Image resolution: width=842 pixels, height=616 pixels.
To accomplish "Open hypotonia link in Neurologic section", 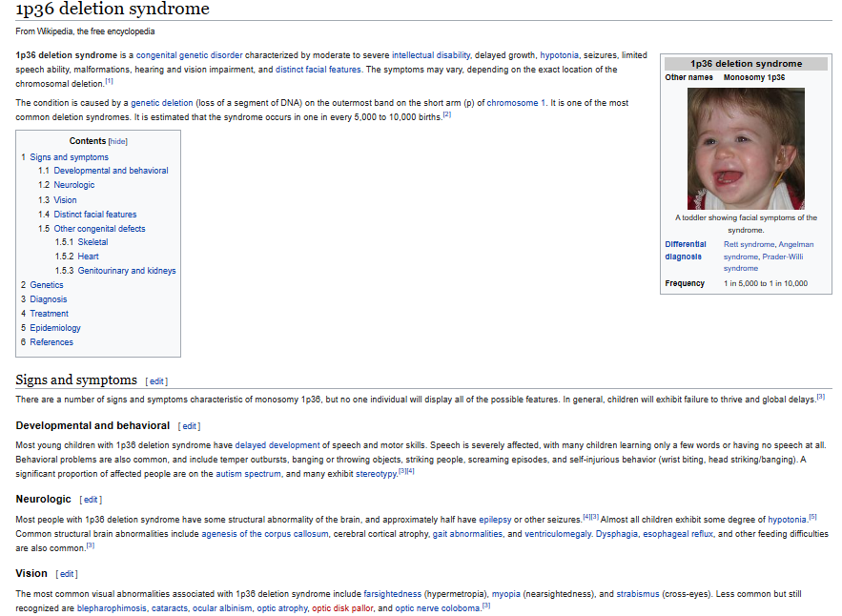I will [x=787, y=520].
